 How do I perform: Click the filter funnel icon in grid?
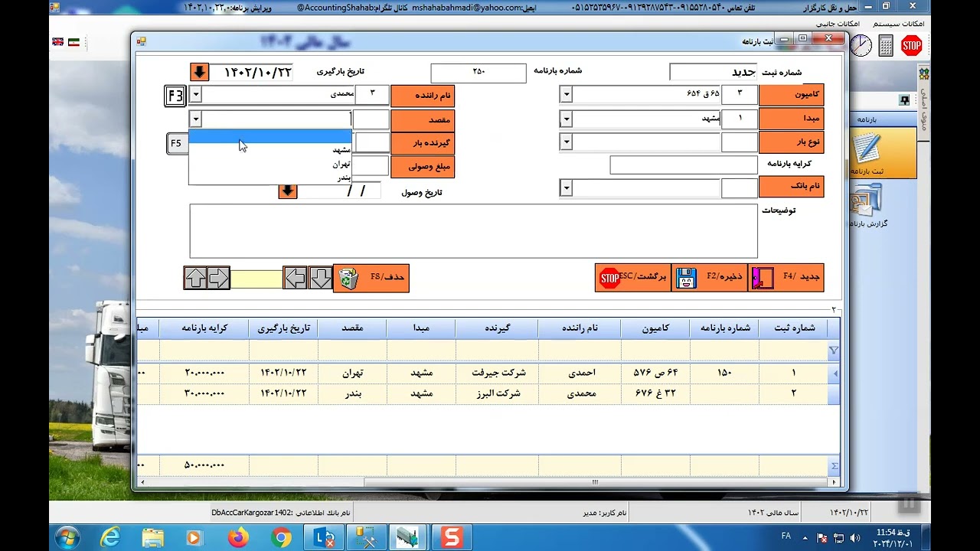[834, 350]
